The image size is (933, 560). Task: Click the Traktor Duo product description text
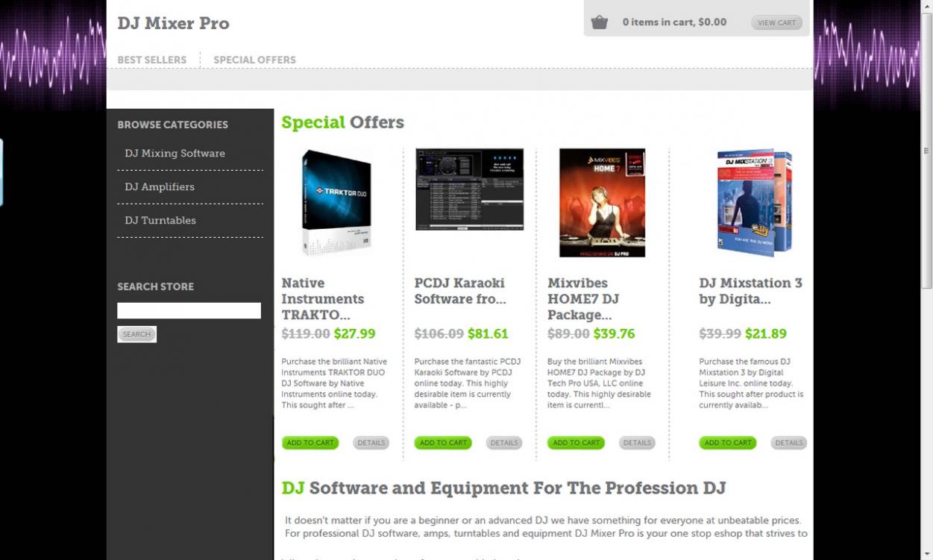pos(334,383)
